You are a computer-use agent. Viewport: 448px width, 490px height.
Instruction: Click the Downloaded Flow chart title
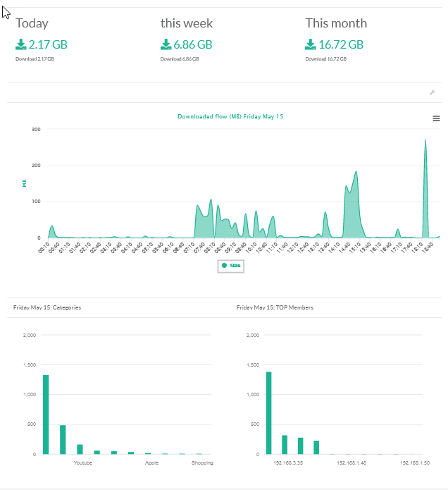[230, 116]
